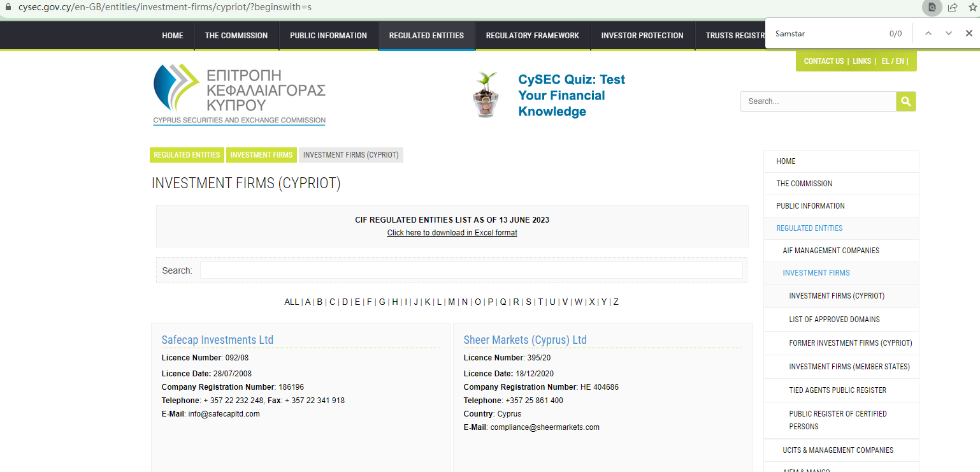Filter firms by letter M
980x472 pixels.
[x=452, y=302]
